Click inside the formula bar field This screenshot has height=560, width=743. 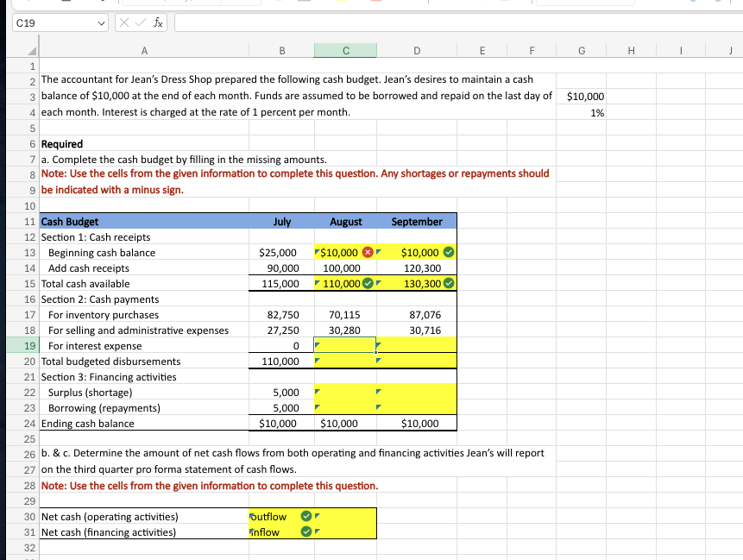pyautogui.click(x=457, y=22)
